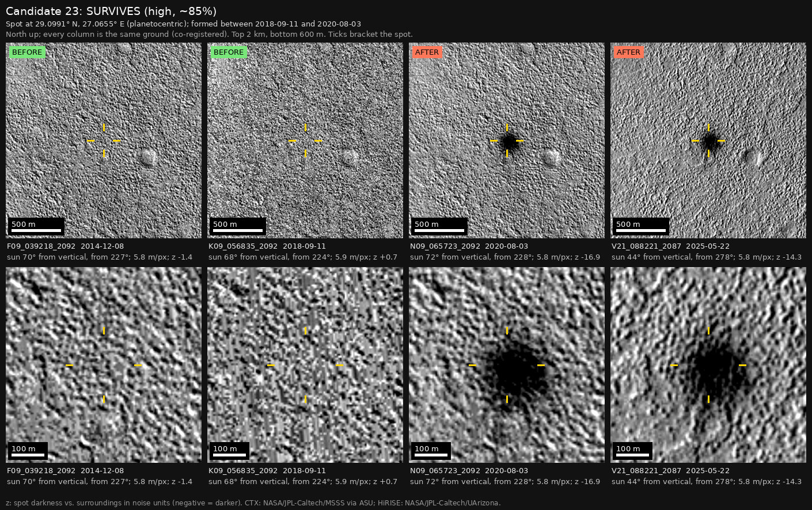Click the 500 m scale bar in the 2014-12-08 image
Screen dimensions: 812x510
click(x=36, y=227)
